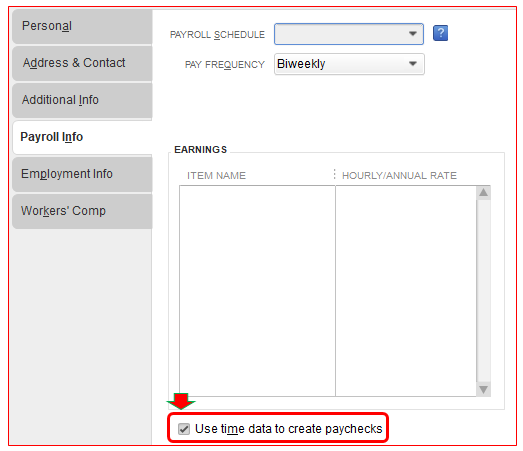Toggle Use time data to create paychecks
This screenshot has width=523, height=451.
pos(184,429)
